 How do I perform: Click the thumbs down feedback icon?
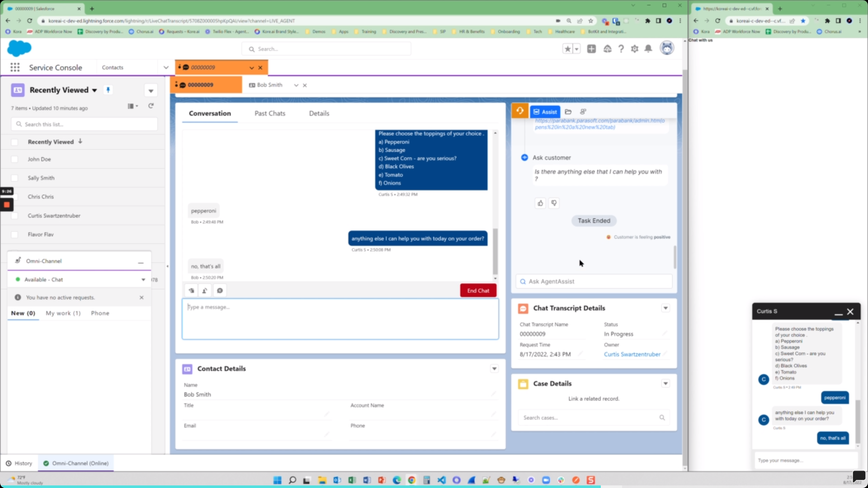point(554,203)
